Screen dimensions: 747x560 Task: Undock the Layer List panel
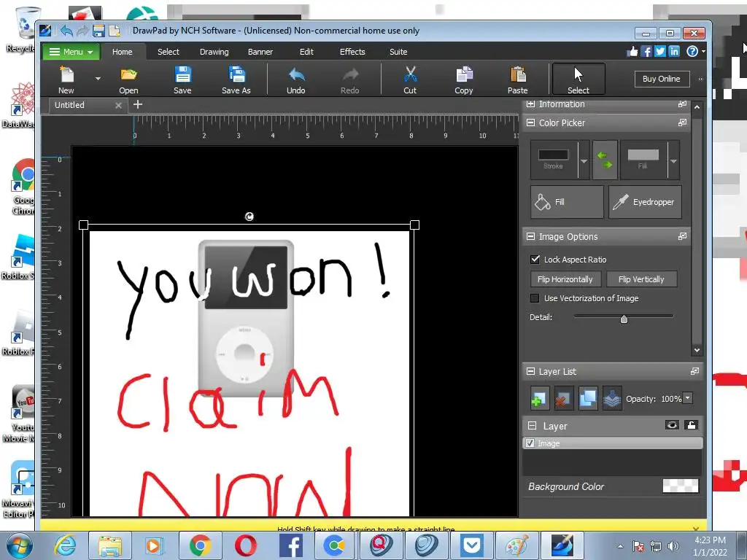coord(694,371)
